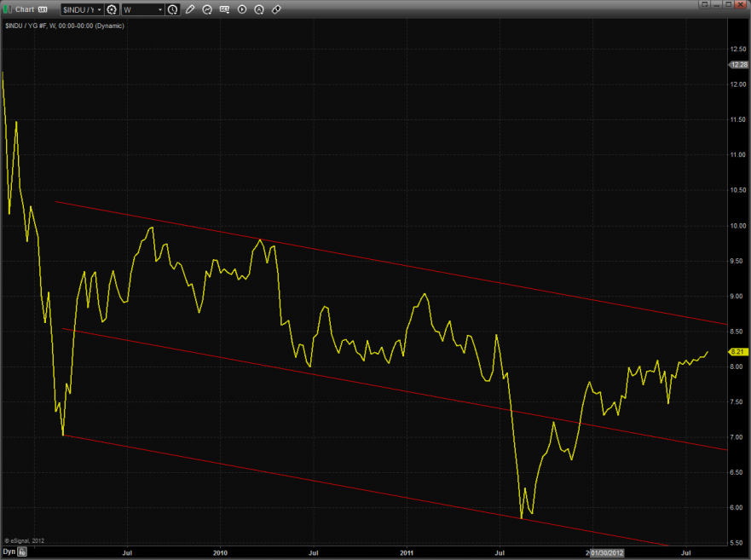The height and width of the screenshot is (560, 751).
Task: Maximize the chart window
Action: point(728,4)
